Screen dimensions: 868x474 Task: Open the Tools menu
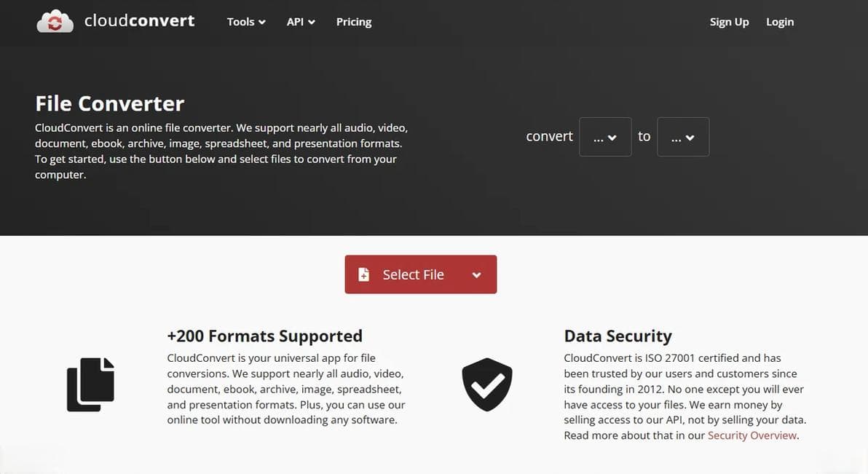click(x=246, y=22)
